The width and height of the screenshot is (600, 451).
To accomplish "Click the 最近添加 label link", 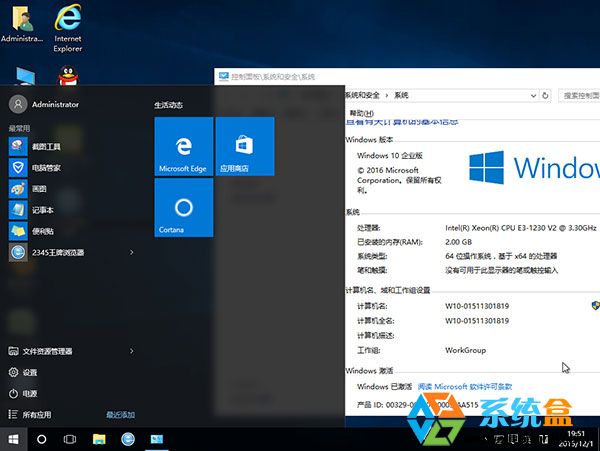I will [x=121, y=415].
